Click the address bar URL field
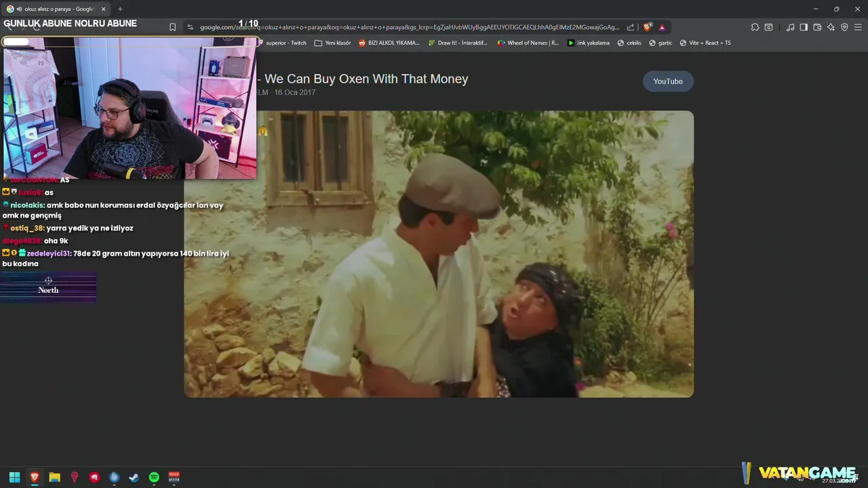 (409, 27)
